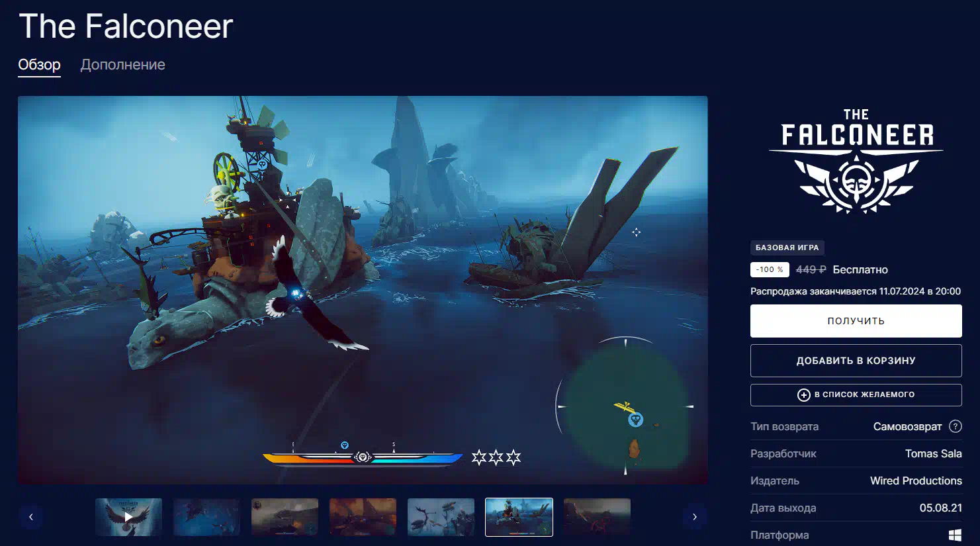Click the Дата выхода label

[x=783, y=508]
